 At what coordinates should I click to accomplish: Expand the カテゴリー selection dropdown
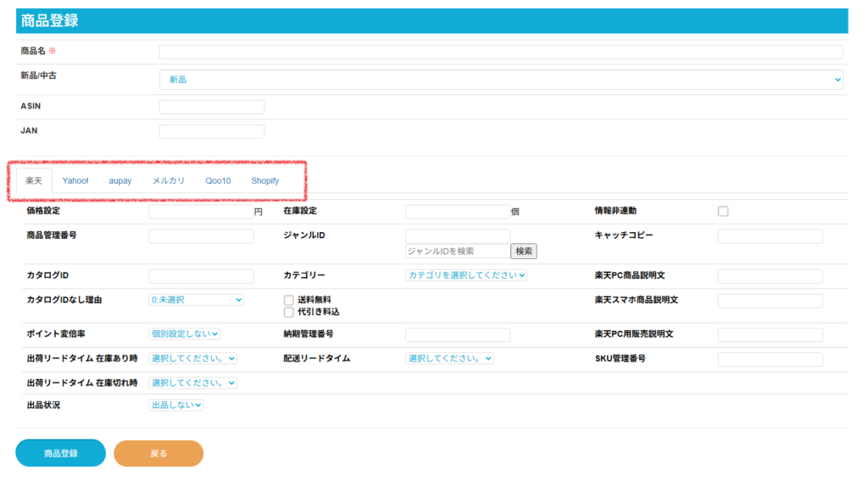(466, 275)
